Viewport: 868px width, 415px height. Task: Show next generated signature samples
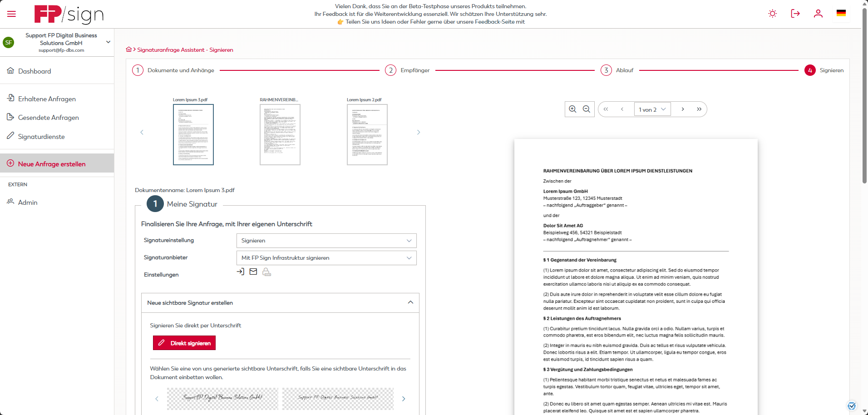coord(404,399)
